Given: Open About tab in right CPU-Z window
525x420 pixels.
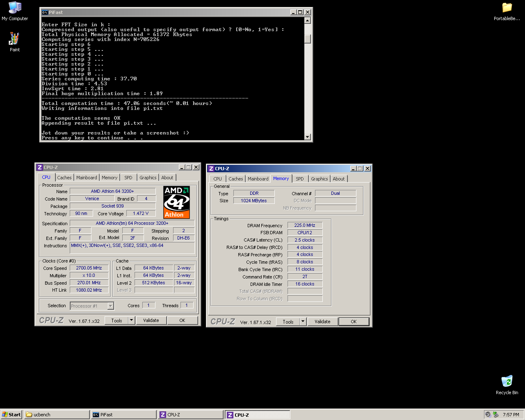Looking at the screenshot, I should 339,179.
